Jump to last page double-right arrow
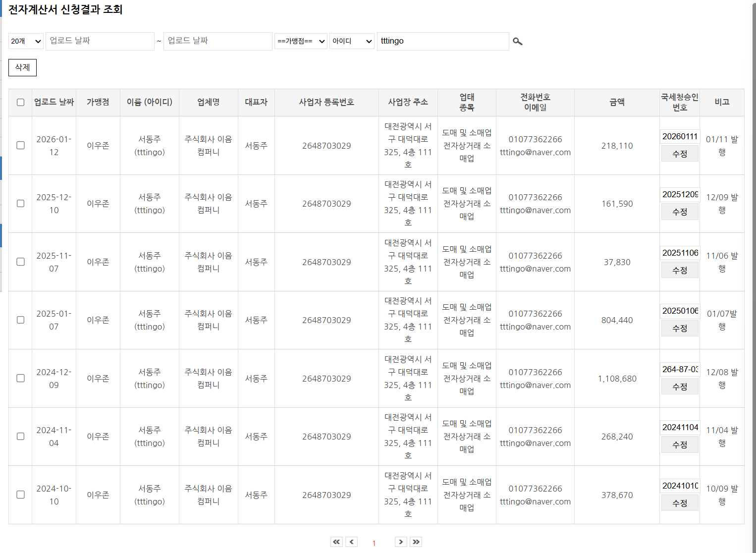756x553 pixels. (416, 542)
